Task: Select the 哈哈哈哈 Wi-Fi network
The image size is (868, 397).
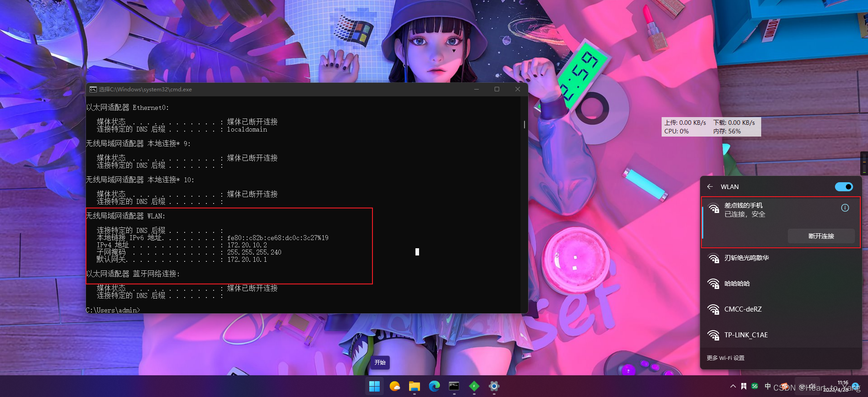Action: click(x=781, y=284)
